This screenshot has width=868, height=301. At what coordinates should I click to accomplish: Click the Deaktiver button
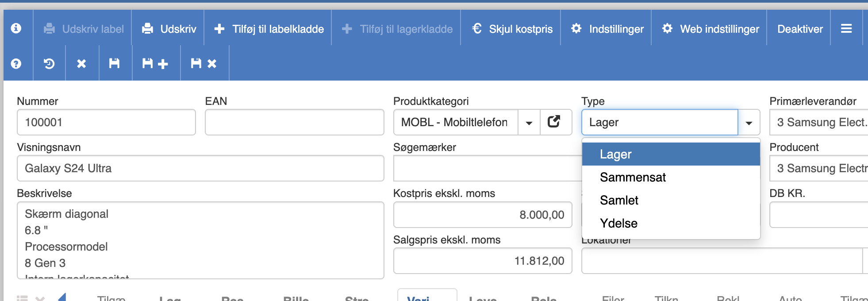click(x=800, y=29)
